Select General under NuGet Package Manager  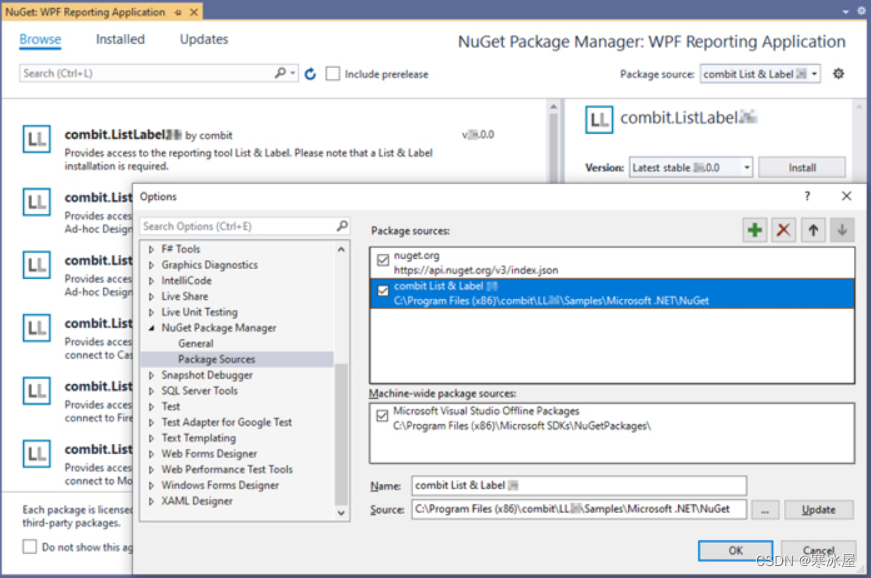tap(196, 344)
